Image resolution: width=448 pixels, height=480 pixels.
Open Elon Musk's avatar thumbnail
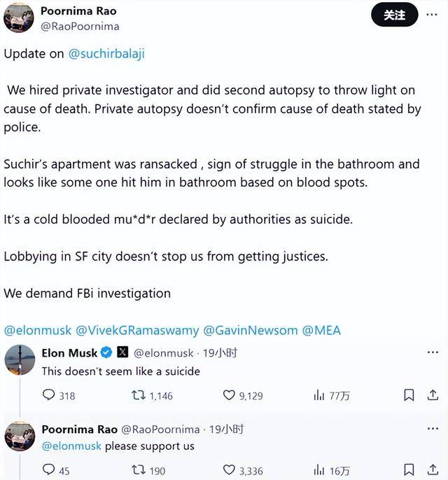click(20, 360)
